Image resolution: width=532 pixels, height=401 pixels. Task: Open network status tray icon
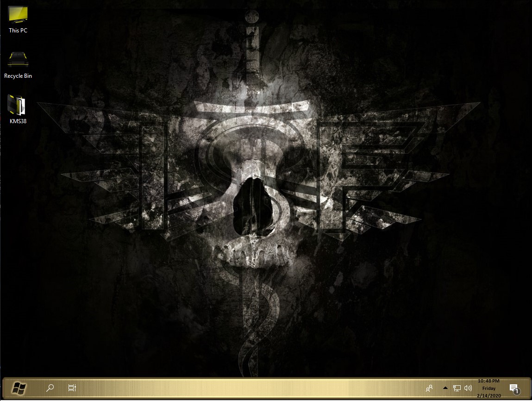pyautogui.click(x=457, y=388)
